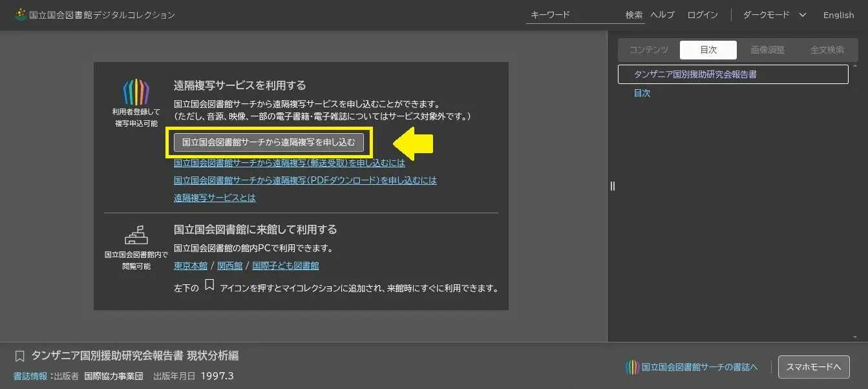Click the NDL Digital Collection logo icon

pos(21,14)
